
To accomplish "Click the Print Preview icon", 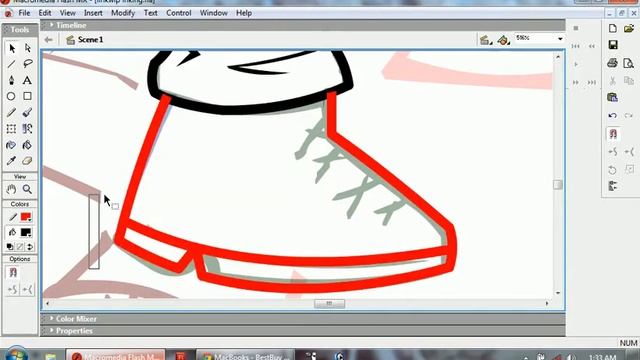I will [629, 63].
